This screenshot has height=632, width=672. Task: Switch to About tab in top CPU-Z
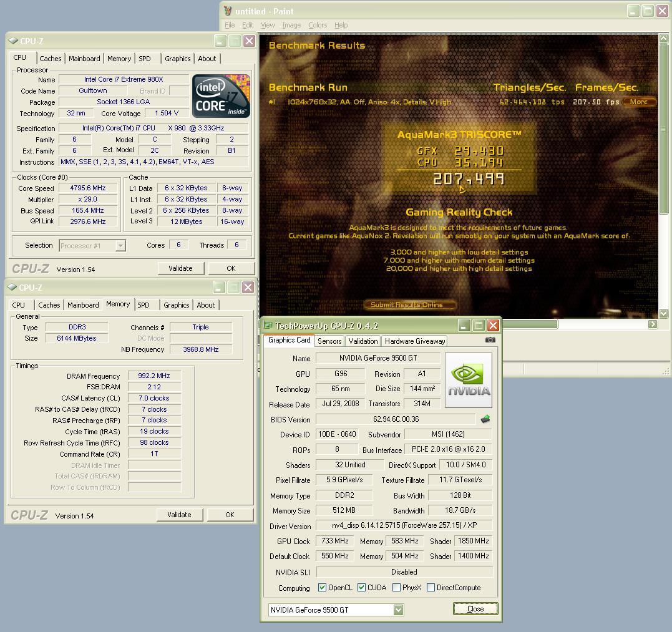click(207, 59)
